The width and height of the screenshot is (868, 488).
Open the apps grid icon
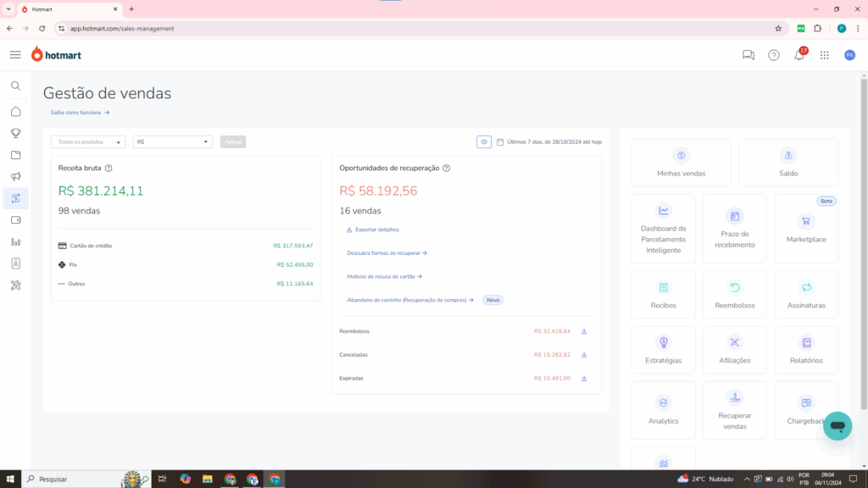[825, 55]
